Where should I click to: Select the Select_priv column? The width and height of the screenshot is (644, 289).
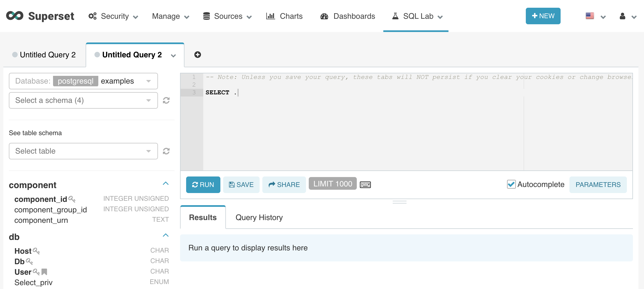(33, 283)
